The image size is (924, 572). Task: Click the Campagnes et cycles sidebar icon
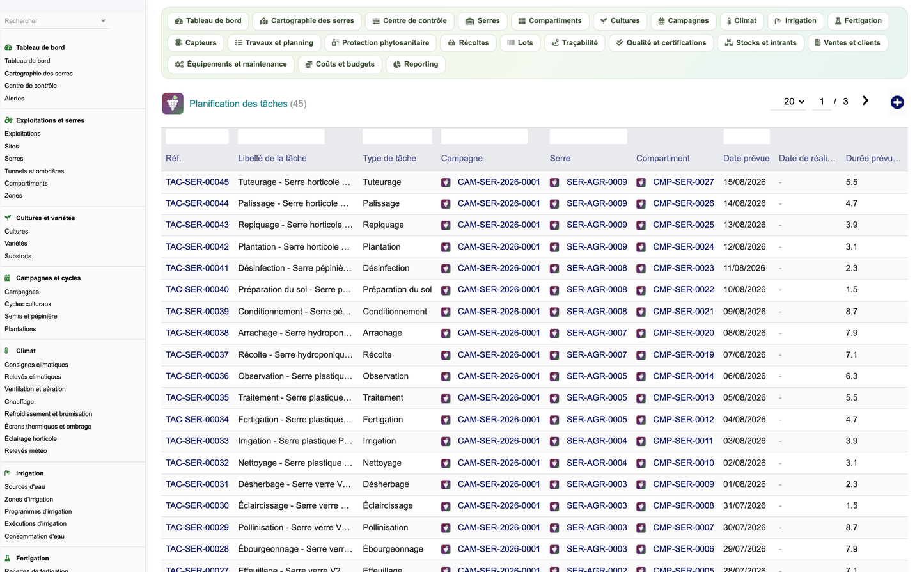[x=8, y=278]
